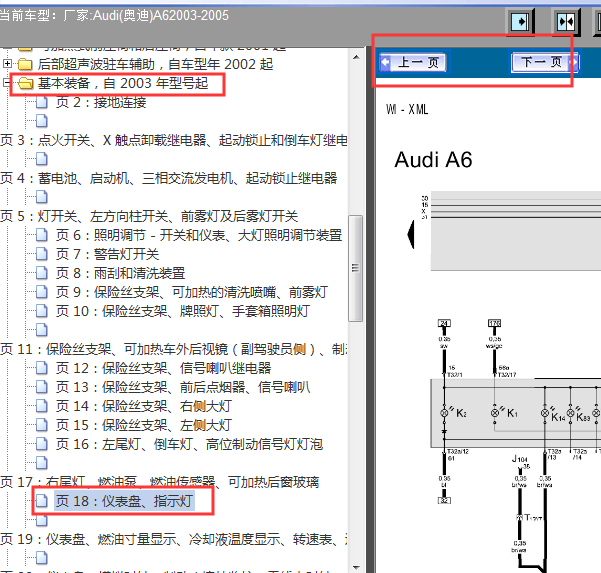Open 页 16：左尾灯、倒车灯
Image resolution: width=601 pixels, height=573 pixels.
coord(189,444)
